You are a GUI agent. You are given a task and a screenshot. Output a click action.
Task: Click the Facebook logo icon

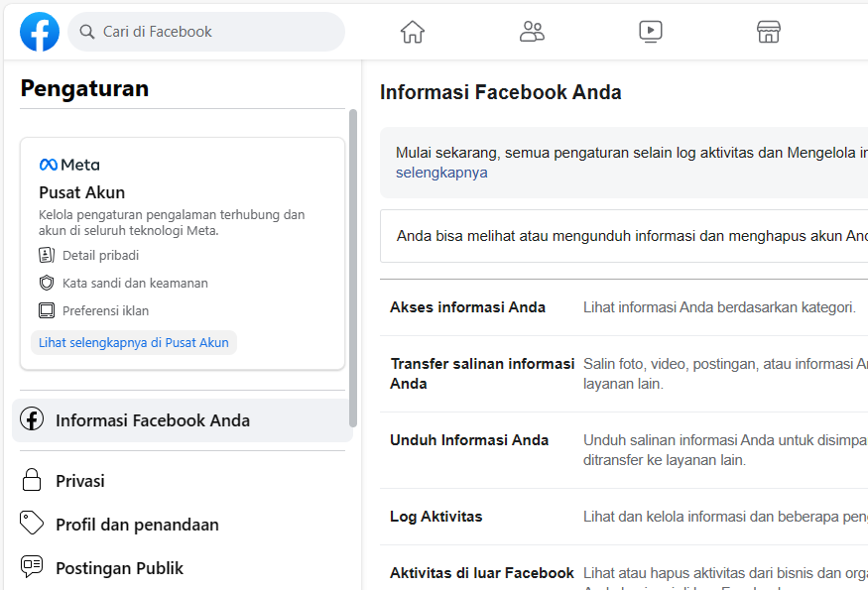click(40, 32)
